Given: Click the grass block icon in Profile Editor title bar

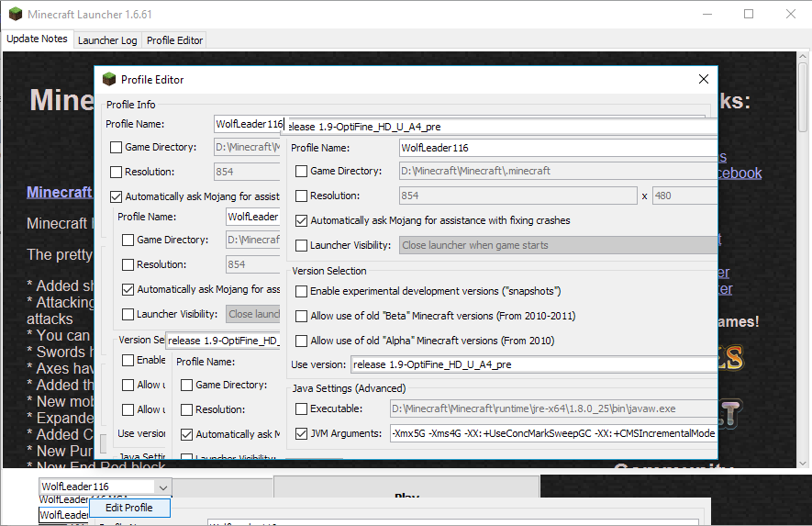Looking at the screenshot, I should (109, 80).
